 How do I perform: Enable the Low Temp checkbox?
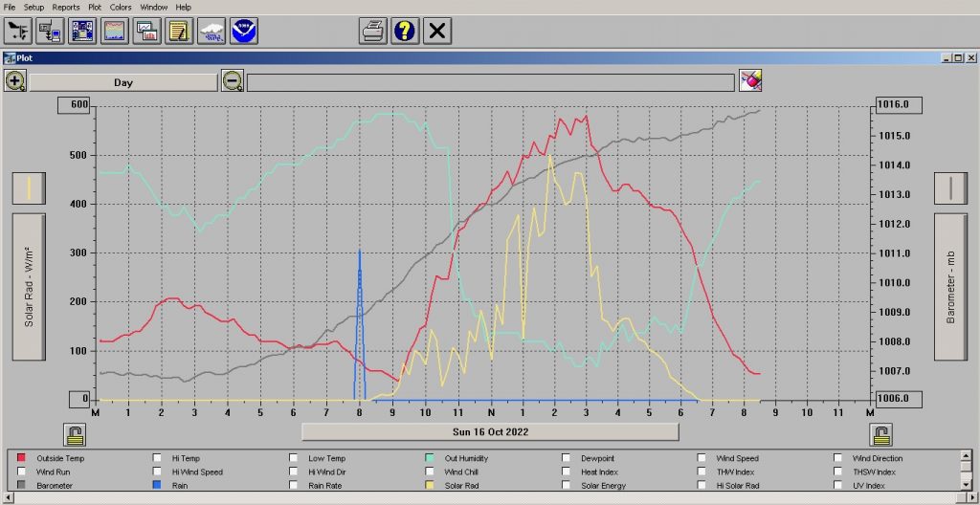(x=294, y=458)
